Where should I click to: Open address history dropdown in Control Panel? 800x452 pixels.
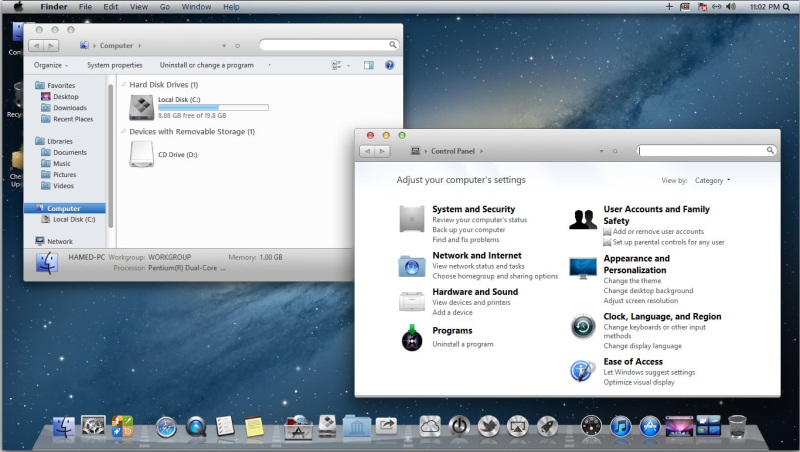[602, 151]
